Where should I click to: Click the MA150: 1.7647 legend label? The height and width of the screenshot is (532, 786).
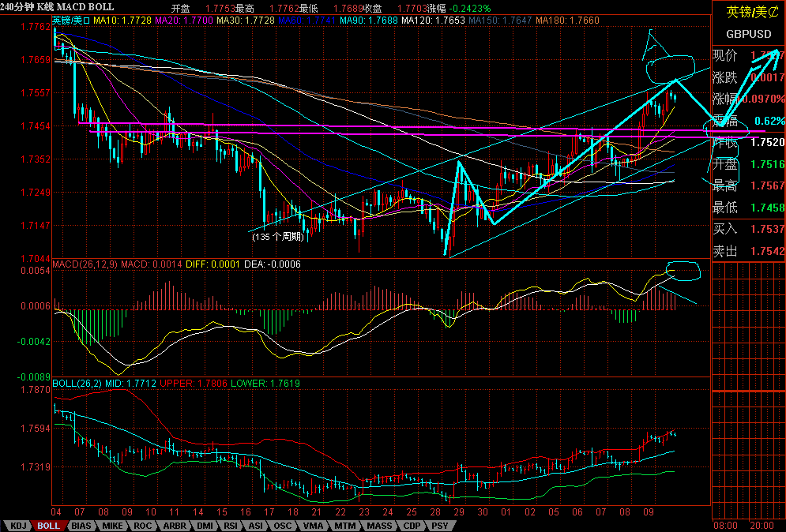coord(501,21)
